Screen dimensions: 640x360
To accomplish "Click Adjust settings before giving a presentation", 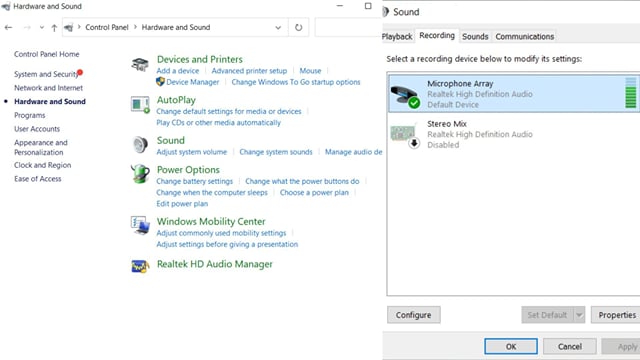I will coord(227,244).
